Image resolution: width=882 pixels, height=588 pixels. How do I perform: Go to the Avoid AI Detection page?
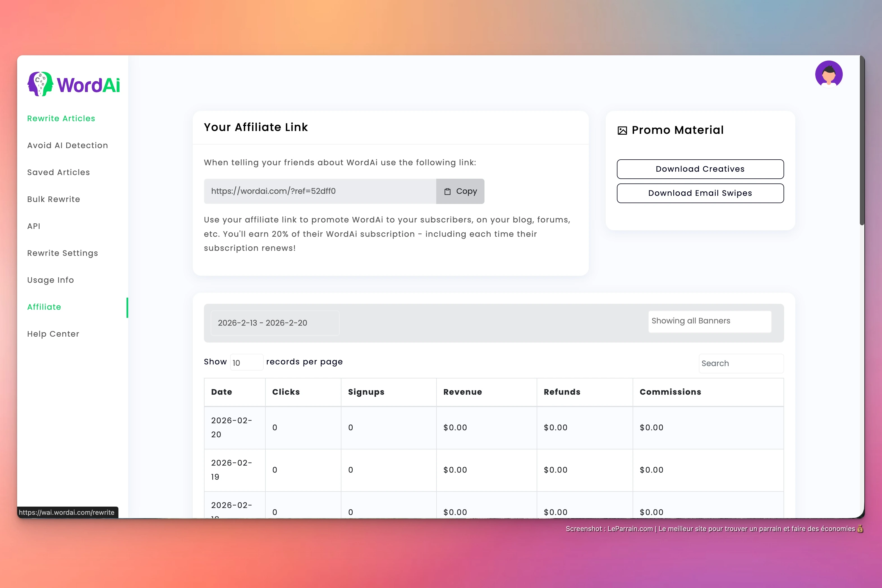click(x=68, y=146)
